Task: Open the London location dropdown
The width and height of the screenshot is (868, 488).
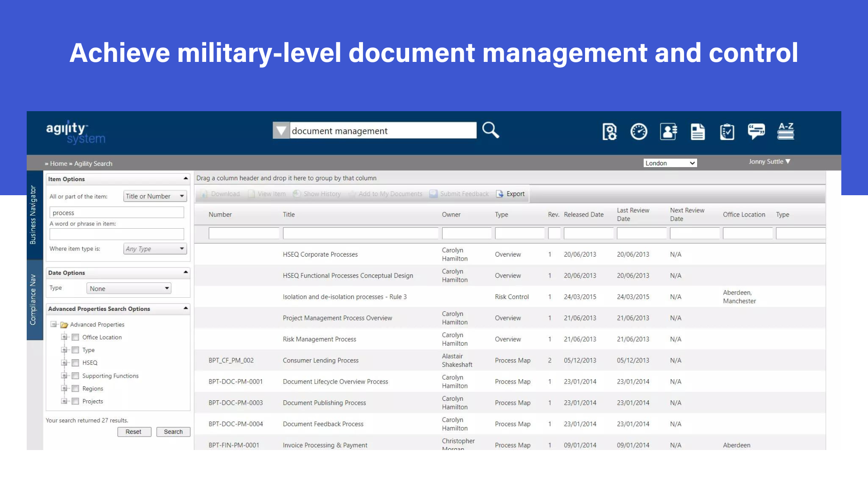Action: 670,163
